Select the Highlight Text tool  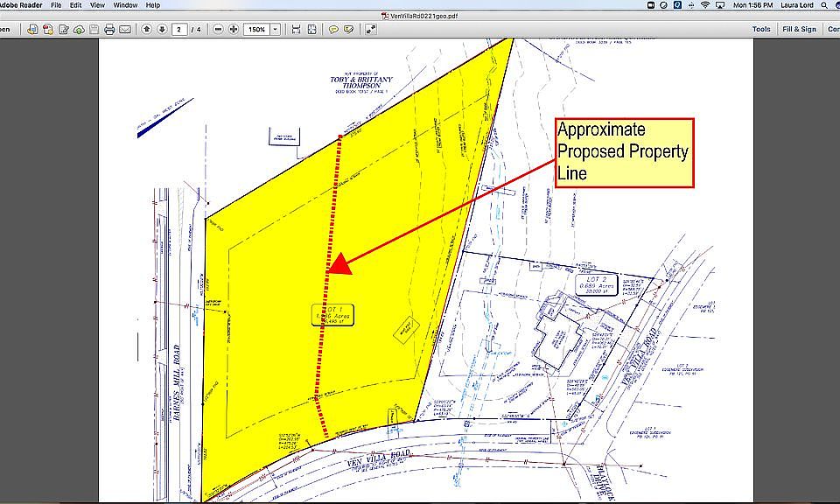[349, 30]
